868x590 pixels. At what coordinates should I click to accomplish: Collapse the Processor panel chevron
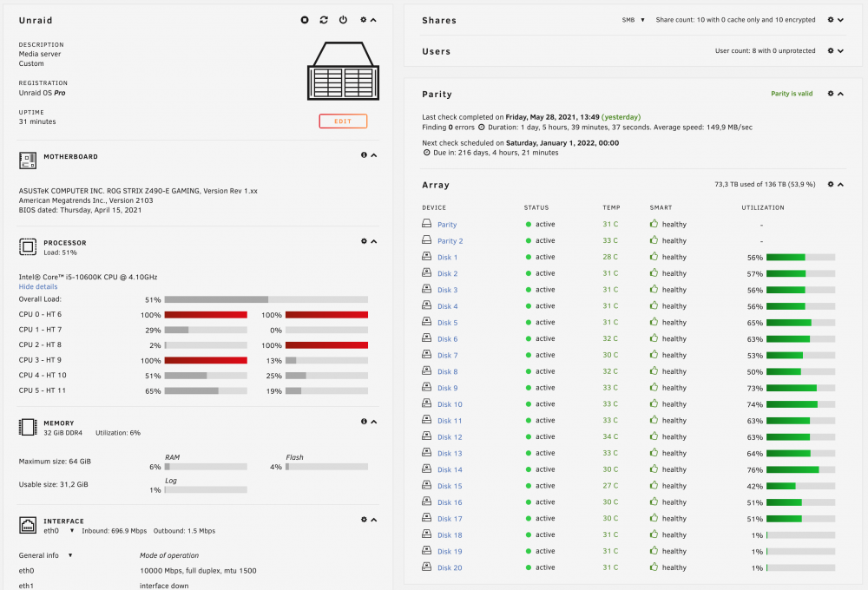pos(374,241)
